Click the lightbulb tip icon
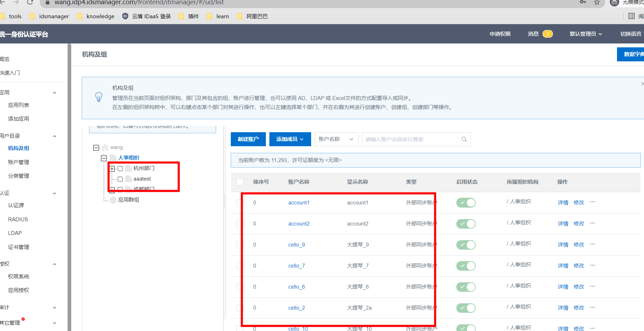644x331 pixels. pyautogui.click(x=99, y=97)
